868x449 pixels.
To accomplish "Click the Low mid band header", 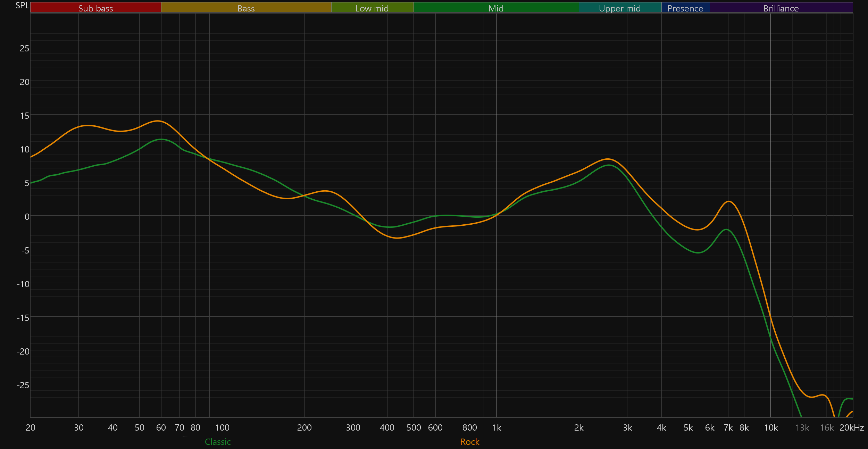I will 372,8.
